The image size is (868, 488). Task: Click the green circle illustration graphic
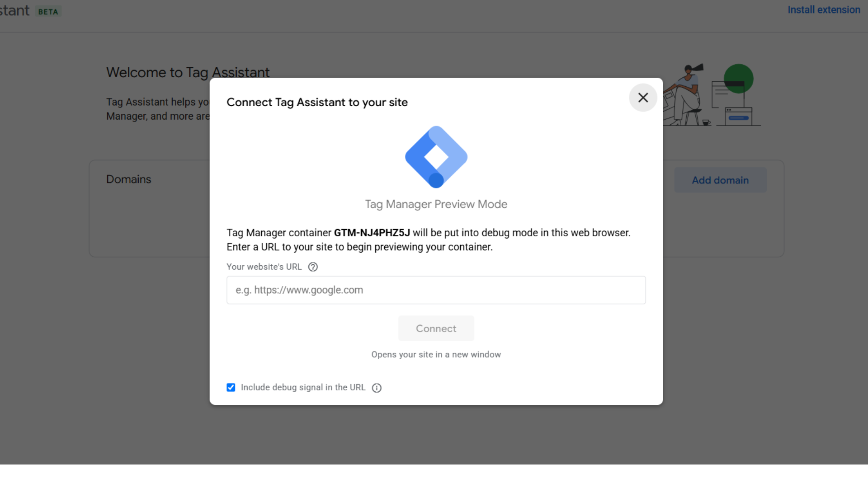point(739,79)
